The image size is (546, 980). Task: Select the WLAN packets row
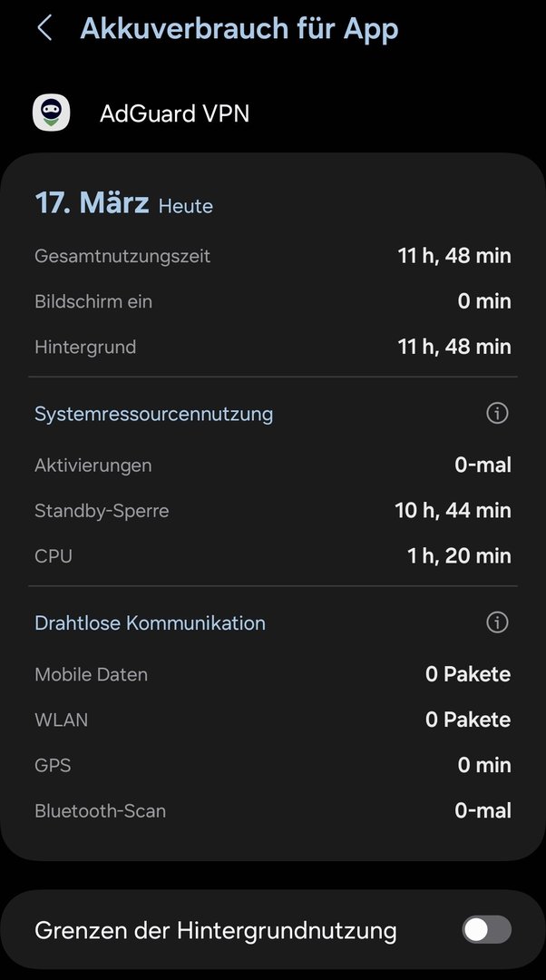272,720
